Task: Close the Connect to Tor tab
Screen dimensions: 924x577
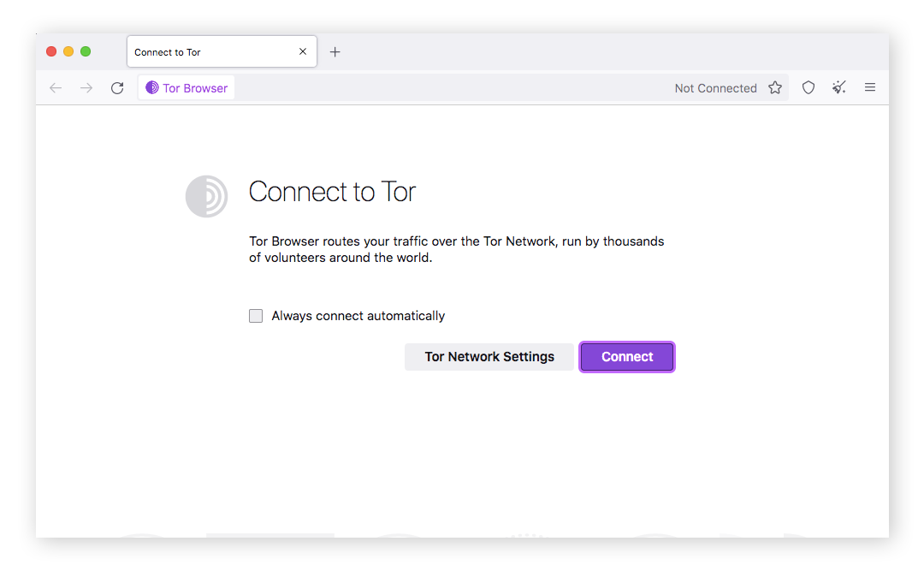Action: coord(303,52)
